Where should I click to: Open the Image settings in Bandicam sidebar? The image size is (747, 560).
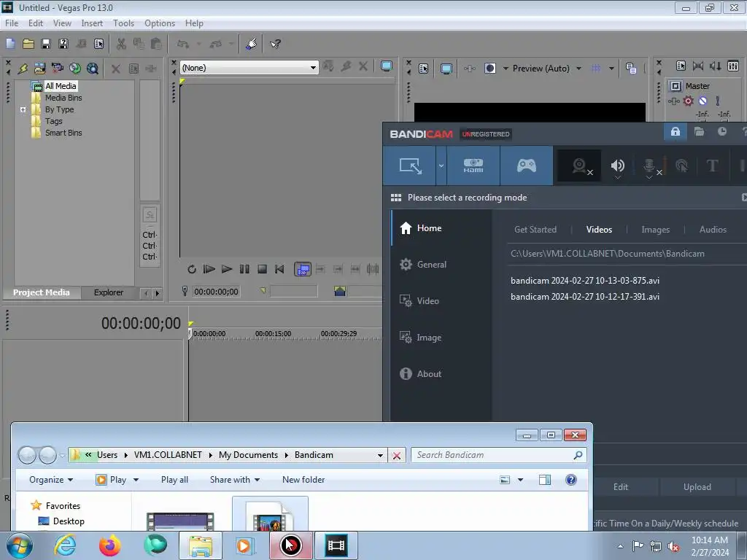point(429,338)
